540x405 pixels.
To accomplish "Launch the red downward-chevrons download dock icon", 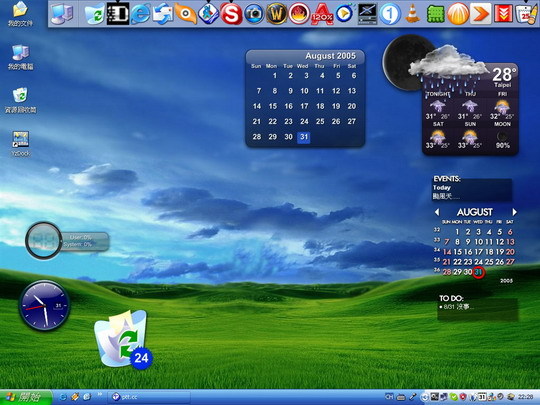I will pyautogui.click(x=503, y=14).
